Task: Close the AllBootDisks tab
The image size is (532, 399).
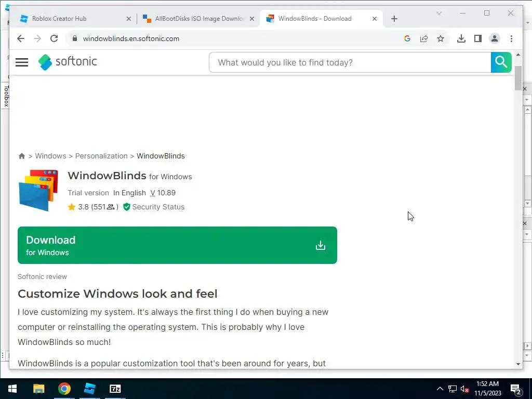Action: pyautogui.click(x=252, y=19)
